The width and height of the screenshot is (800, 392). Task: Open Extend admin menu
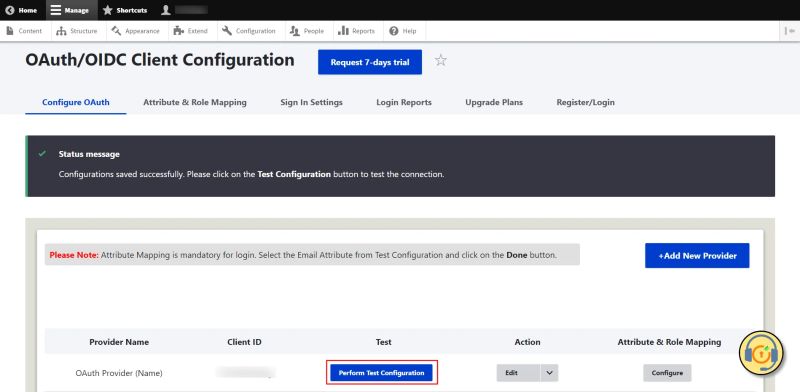(x=191, y=31)
